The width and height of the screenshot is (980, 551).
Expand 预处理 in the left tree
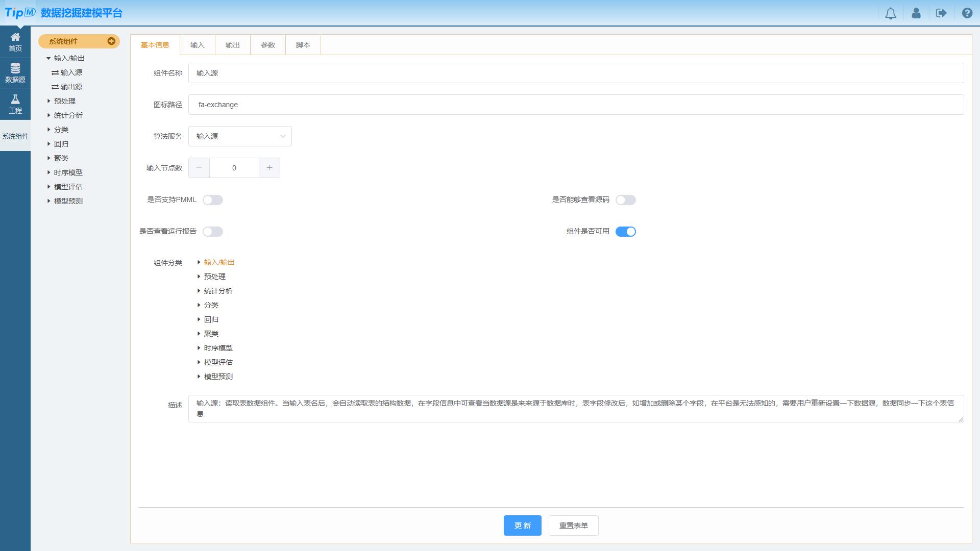48,101
